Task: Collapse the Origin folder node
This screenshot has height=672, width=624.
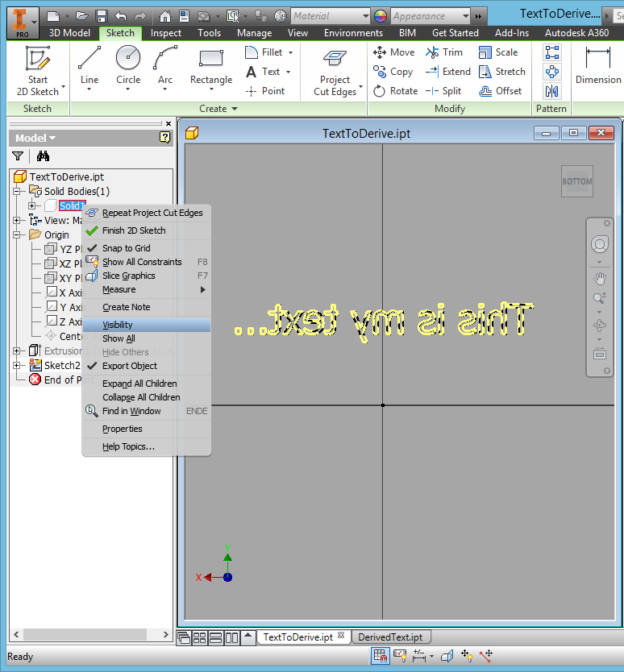Action: point(16,234)
